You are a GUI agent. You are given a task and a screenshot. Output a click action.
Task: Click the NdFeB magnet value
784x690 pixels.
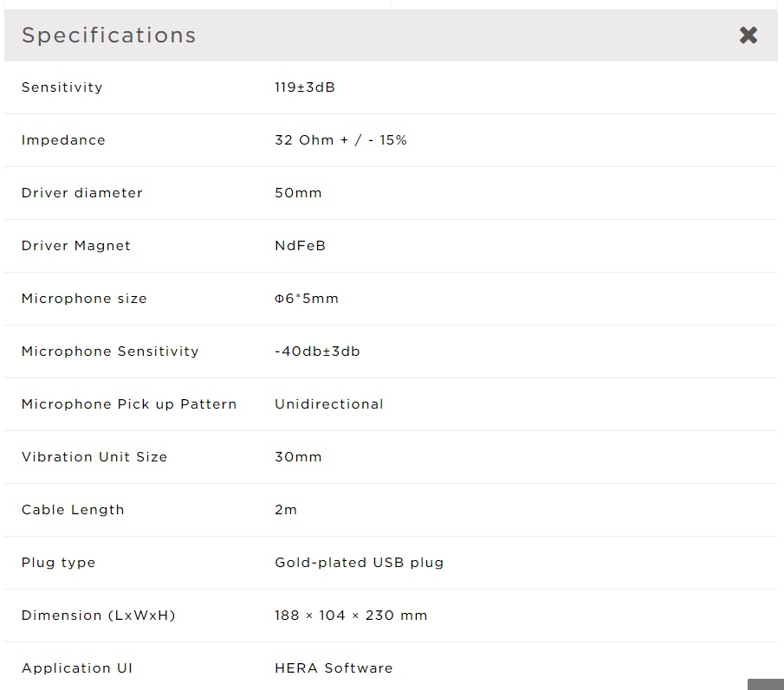coord(300,246)
